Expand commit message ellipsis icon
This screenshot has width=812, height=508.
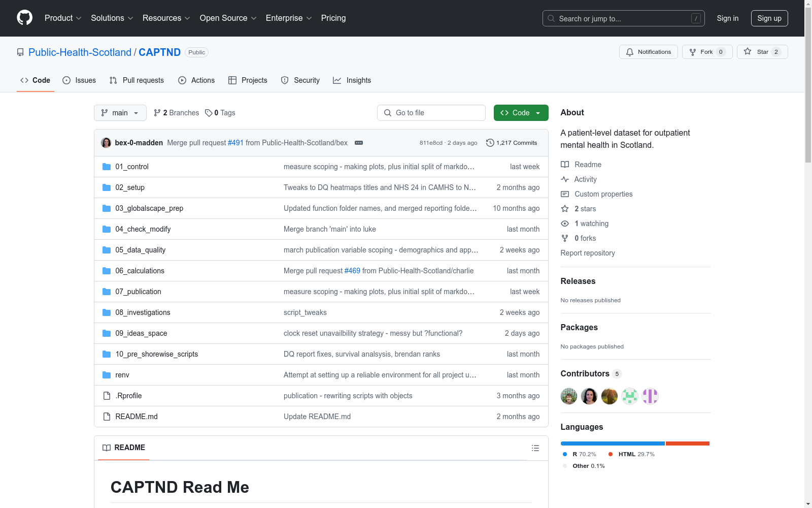click(359, 143)
